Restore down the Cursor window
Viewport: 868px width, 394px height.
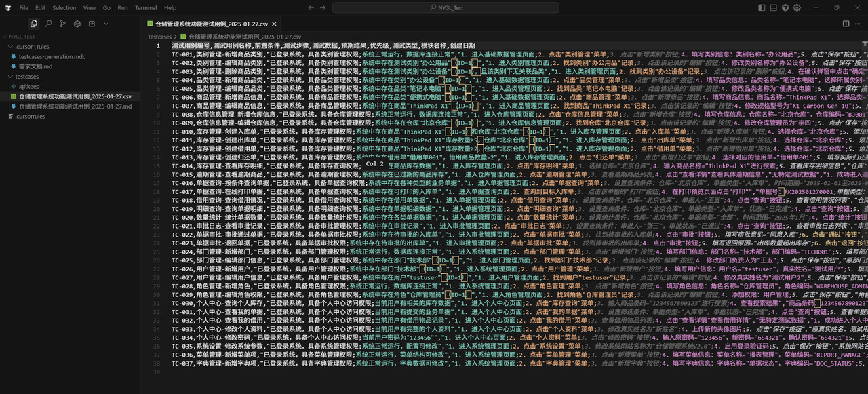837,8
